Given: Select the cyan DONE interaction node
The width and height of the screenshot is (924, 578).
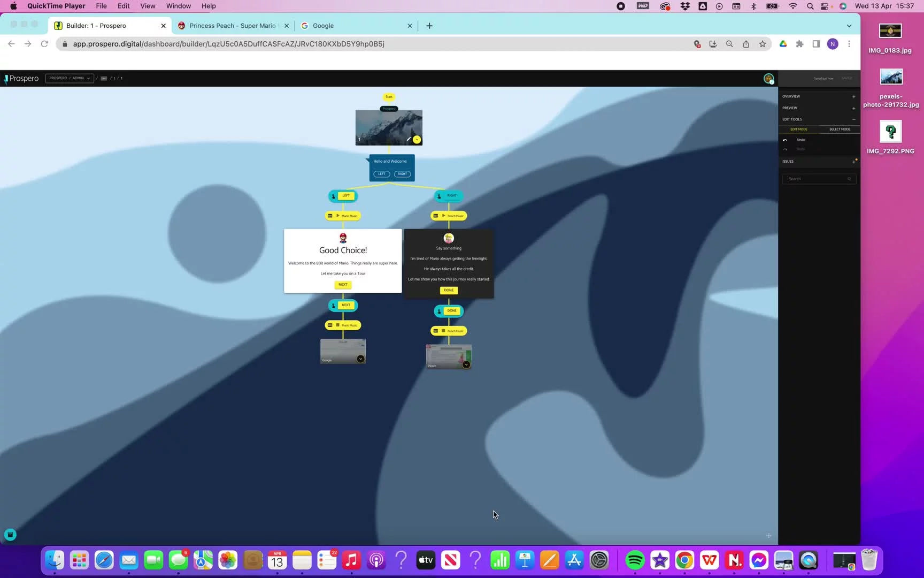Looking at the screenshot, I should pos(449,311).
